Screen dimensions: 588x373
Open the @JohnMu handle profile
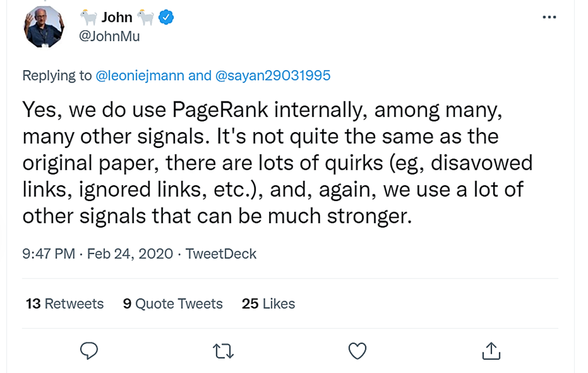pos(110,36)
